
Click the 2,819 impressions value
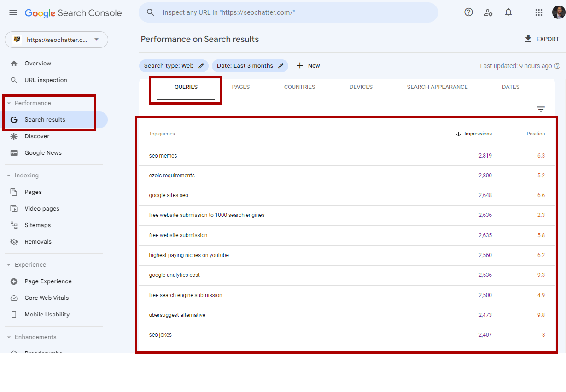coord(485,156)
